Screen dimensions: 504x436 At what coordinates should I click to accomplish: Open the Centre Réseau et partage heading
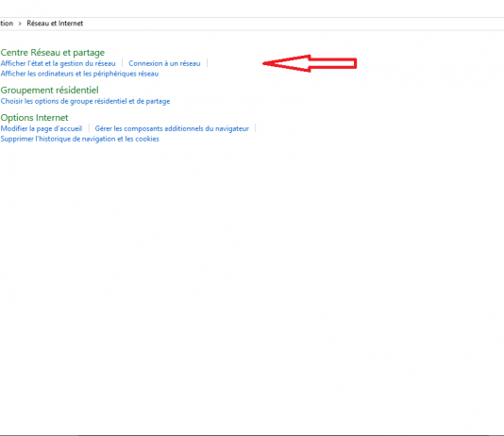(x=53, y=52)
